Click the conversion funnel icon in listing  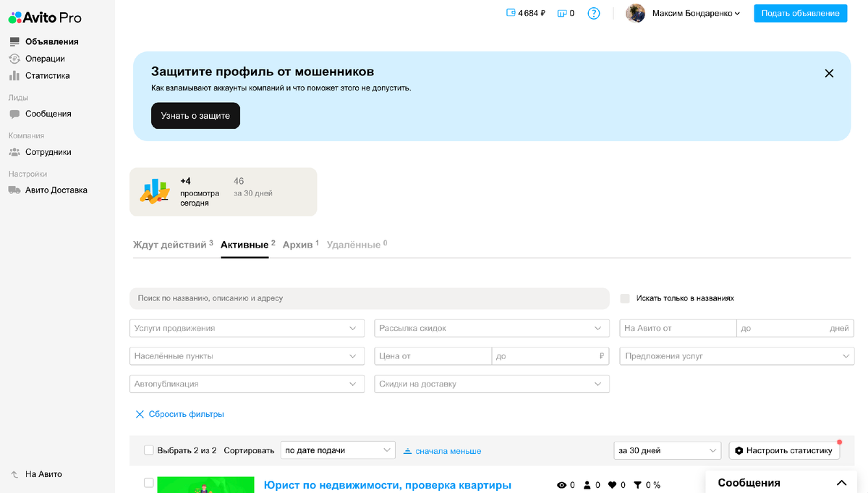637,485
